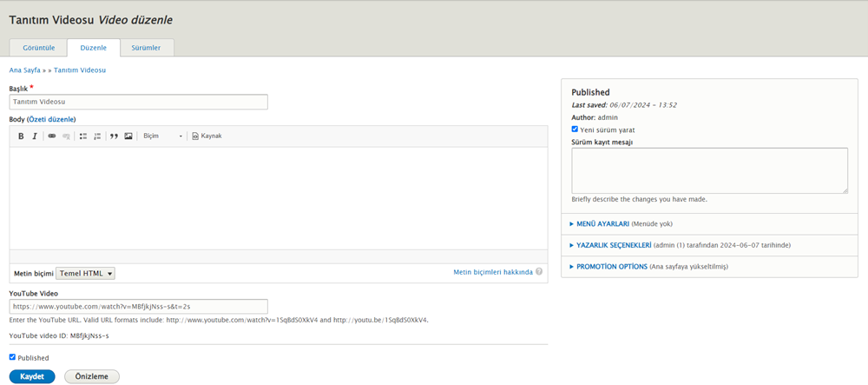The width and height of the screenshot is (868, 385).
Task: Click the Kaydet save button
Action: pos(32,376)
